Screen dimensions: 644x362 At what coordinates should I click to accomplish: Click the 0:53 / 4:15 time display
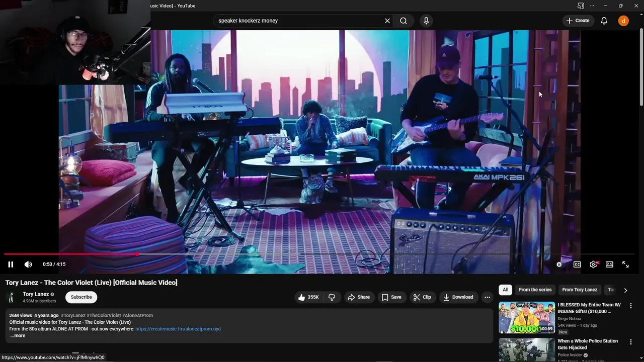point(54,264)
